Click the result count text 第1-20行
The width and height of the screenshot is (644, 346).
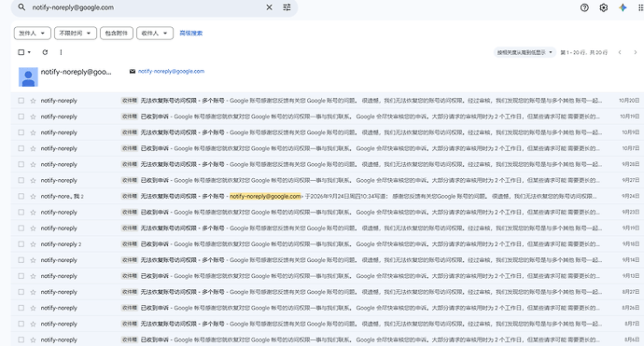[x=584, y=52]
